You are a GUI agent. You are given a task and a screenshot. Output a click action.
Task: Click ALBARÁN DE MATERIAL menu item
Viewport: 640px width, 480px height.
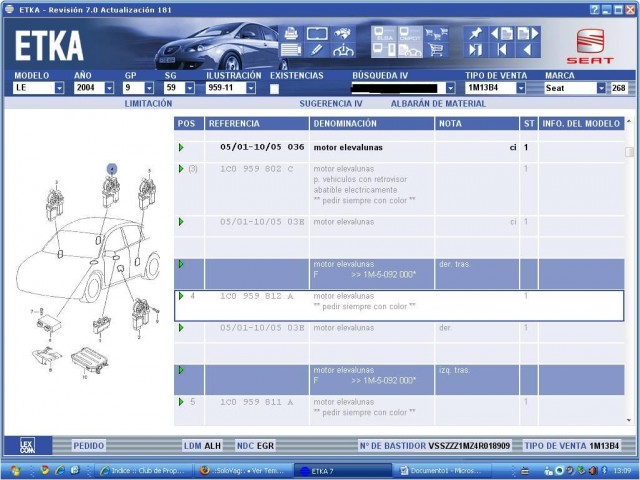(438, 104)
